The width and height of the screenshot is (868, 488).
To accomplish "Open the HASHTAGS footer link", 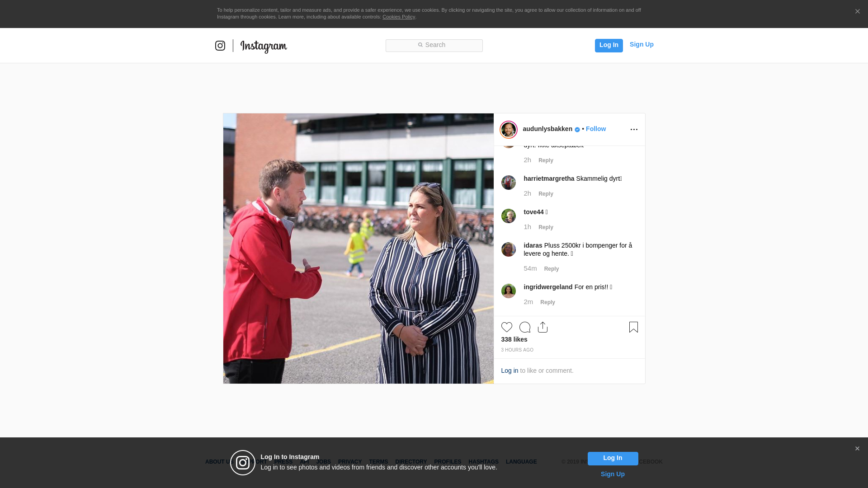I will click(483, 462).
